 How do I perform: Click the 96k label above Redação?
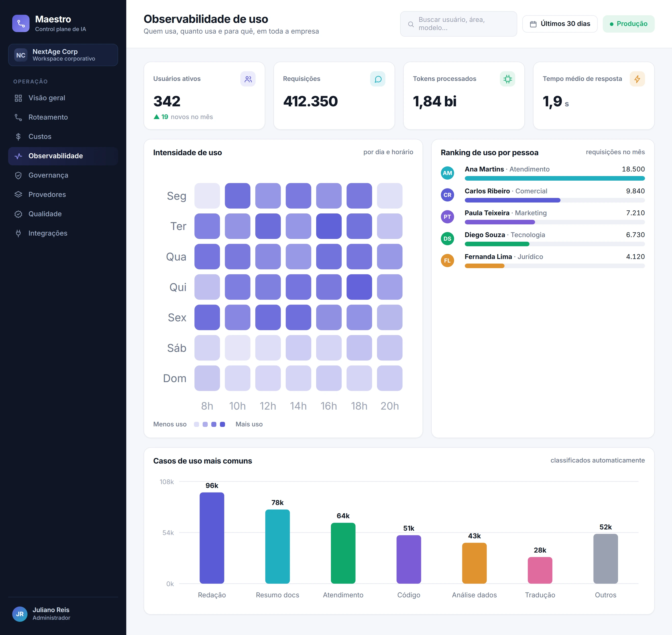212,485
